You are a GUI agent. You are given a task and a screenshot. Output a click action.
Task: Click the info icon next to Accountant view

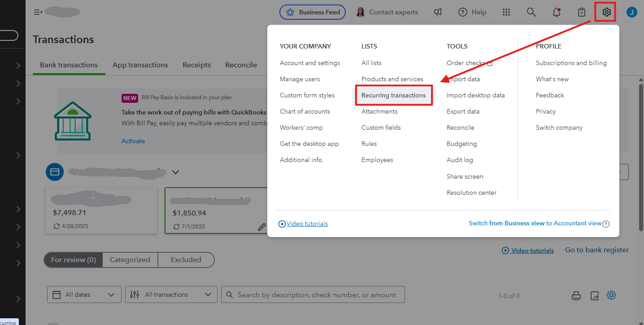pos(606,224)
